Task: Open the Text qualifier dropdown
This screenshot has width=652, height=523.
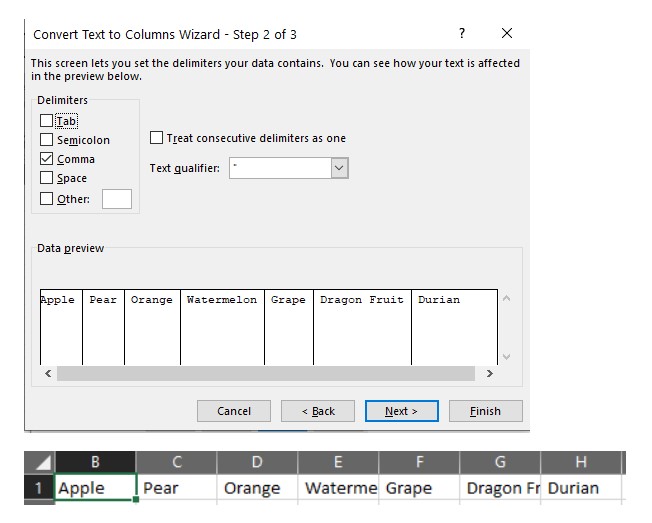Action: [x=339, y=168]
